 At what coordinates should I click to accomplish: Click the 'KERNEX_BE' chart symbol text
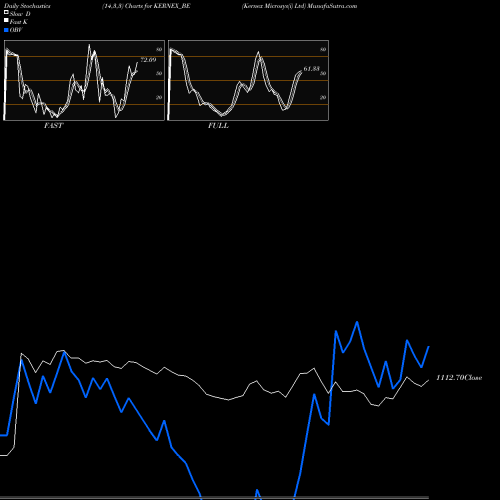click(172, 6)
